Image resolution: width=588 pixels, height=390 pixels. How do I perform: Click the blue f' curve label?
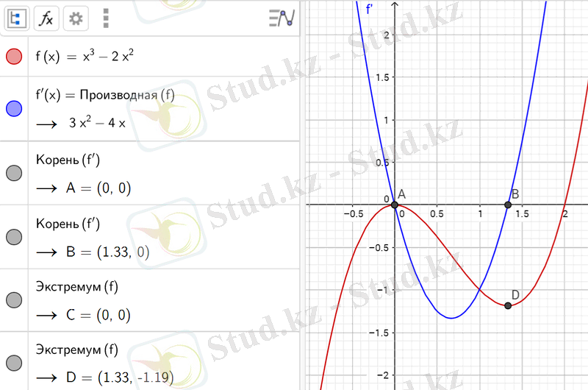coord(370,9)
